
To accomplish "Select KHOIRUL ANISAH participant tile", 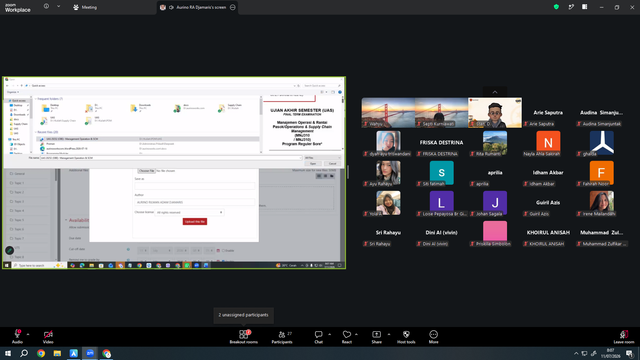I will [x=548, y=233].
